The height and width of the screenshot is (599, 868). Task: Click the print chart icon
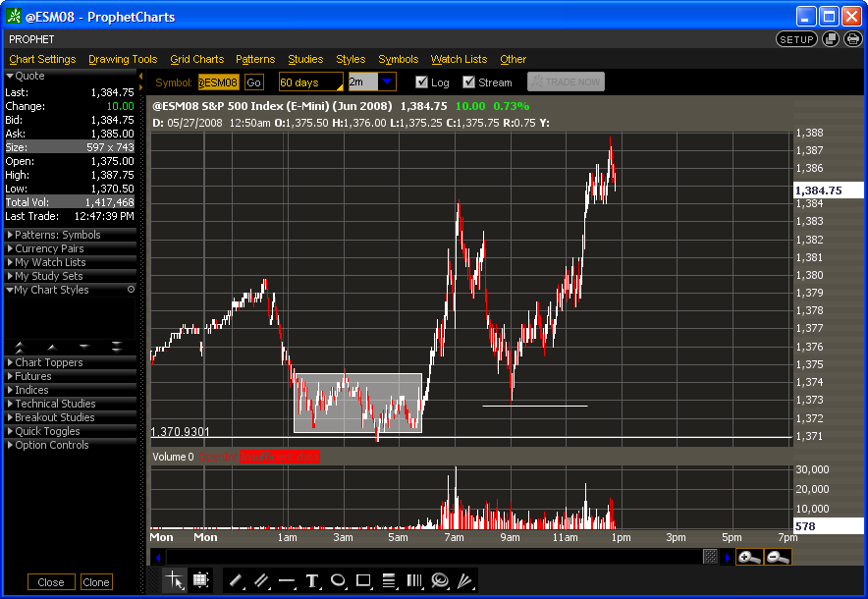click(x=852, y=38)
